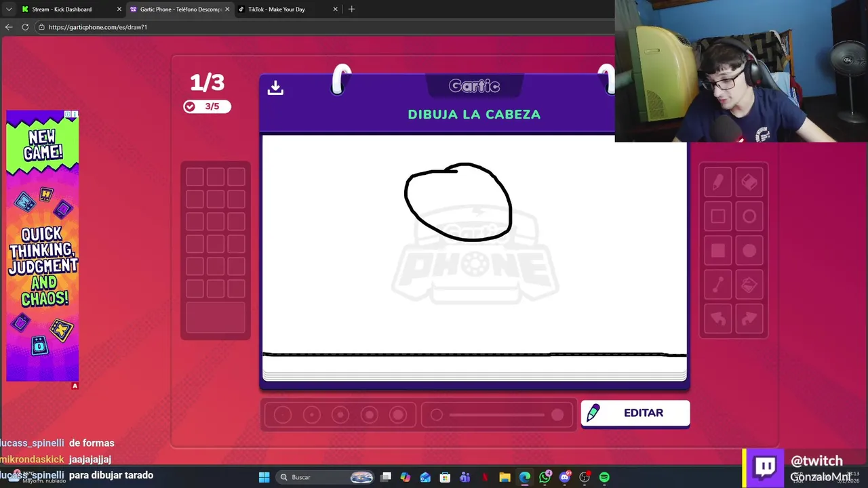Image resolution: width=868 pixels, height=488 pixels.
Task: Open the Windows Start menu
Action: tap(264, 477)
